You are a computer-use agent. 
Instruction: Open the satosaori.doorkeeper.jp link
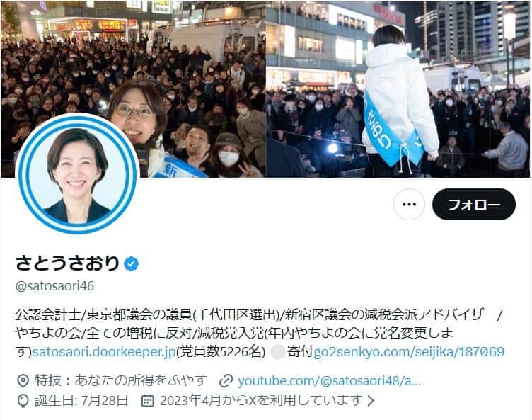(x=104, y=351)
